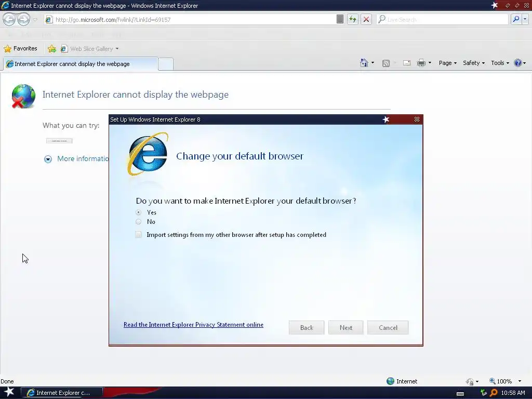
Task: Click the button under 'What you can try'
Action: click(x=59, y=141)
